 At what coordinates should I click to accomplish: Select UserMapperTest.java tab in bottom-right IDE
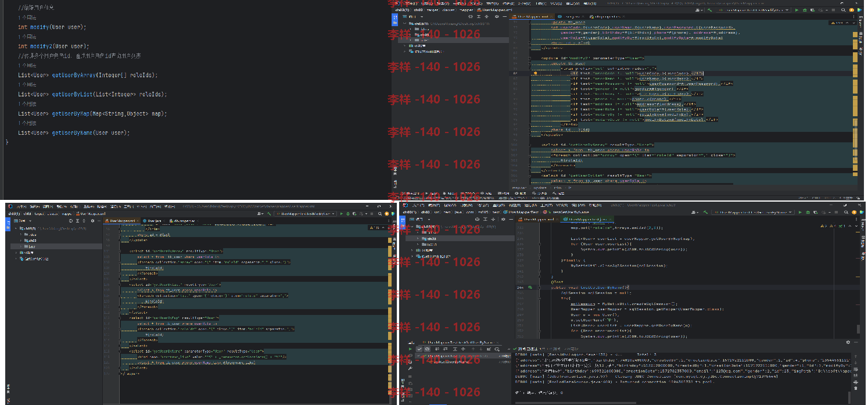(x=586, y=219)
